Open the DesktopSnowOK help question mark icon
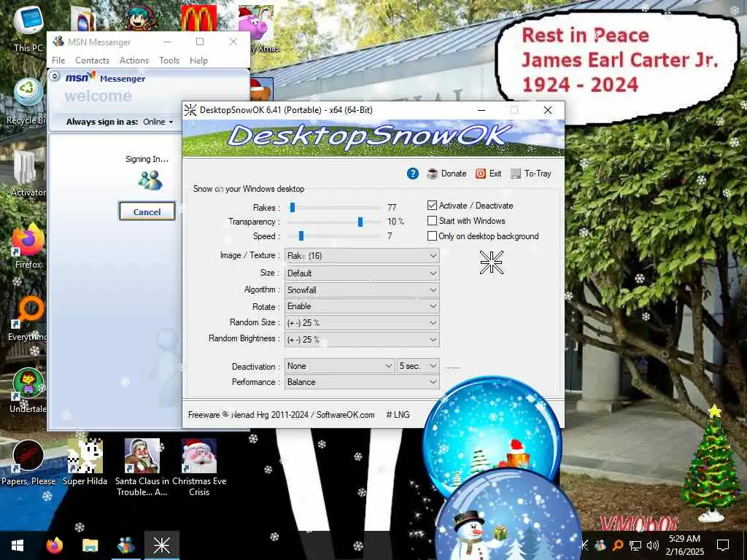Viewport: 747px width, 560px height. 413,174
